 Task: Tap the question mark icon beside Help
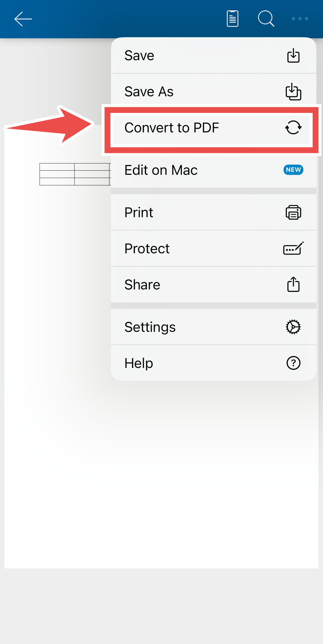tap(293, 363)
